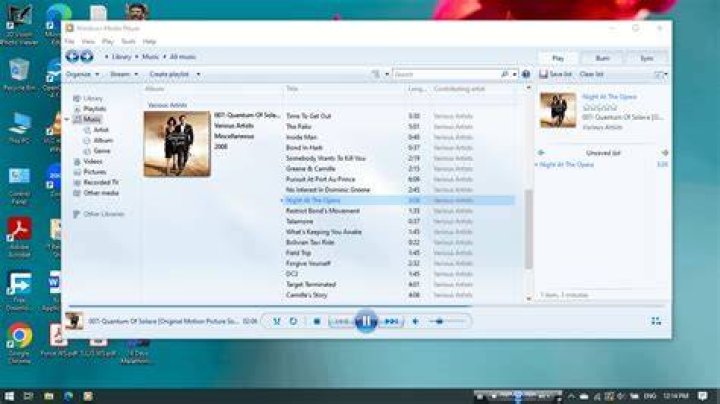Select Artist under Music
720x404 pixels.
click(x=101, y=130)
